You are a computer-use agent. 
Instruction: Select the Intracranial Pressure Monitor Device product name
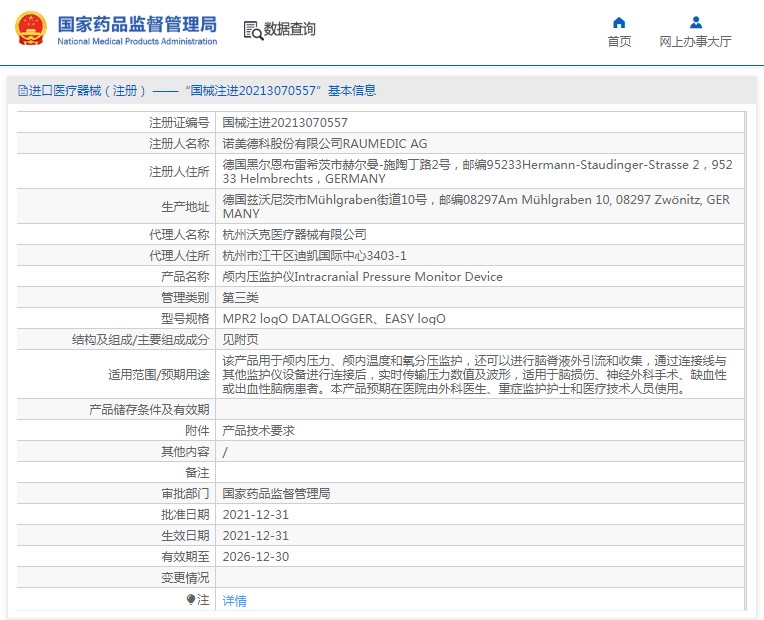click(x=362, y=277)
